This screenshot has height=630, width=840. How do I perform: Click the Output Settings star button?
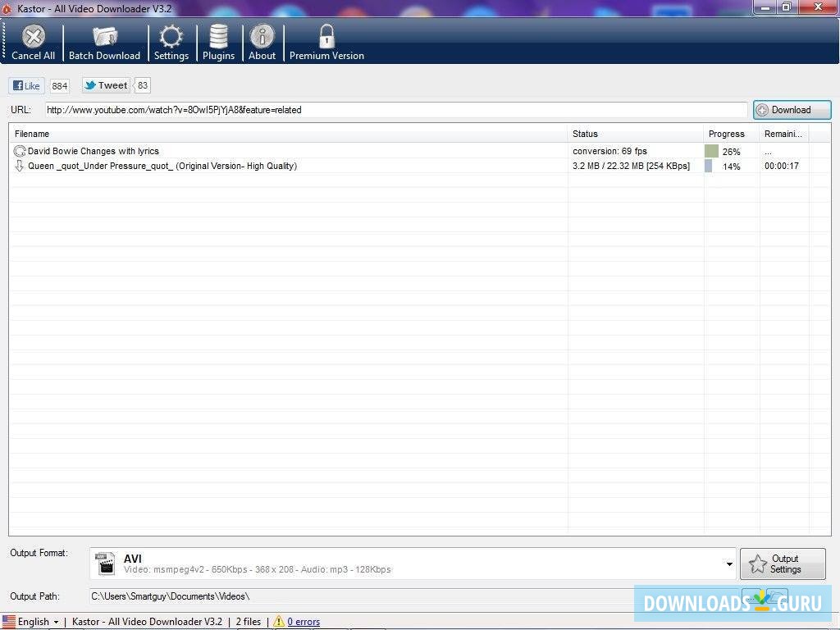[782, 564]
